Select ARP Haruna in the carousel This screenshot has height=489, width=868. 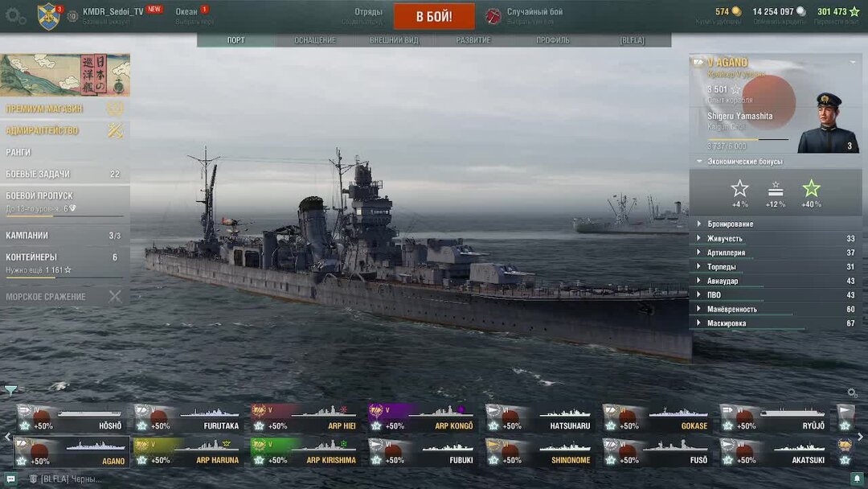188,452
